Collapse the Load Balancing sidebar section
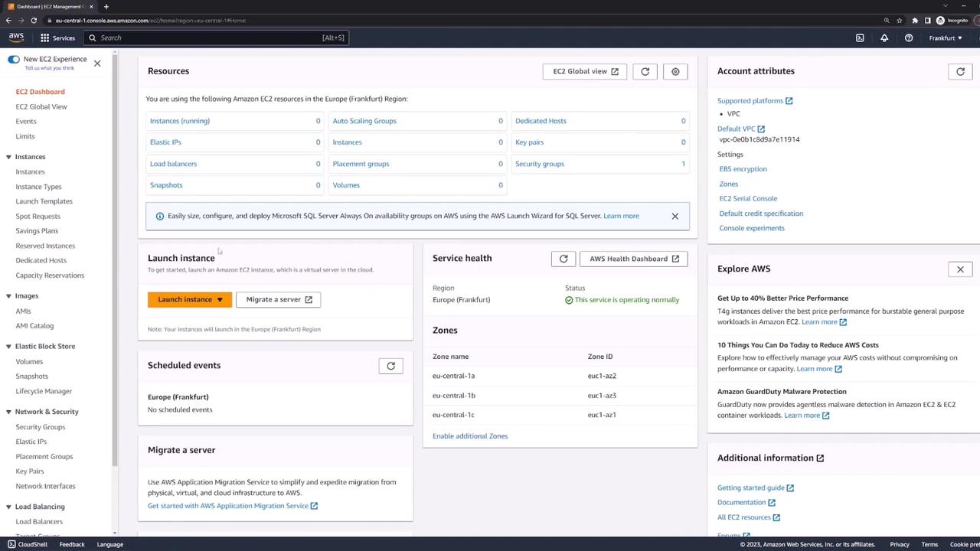Viewport: 980px width, 551px height. tap(8, 507)
